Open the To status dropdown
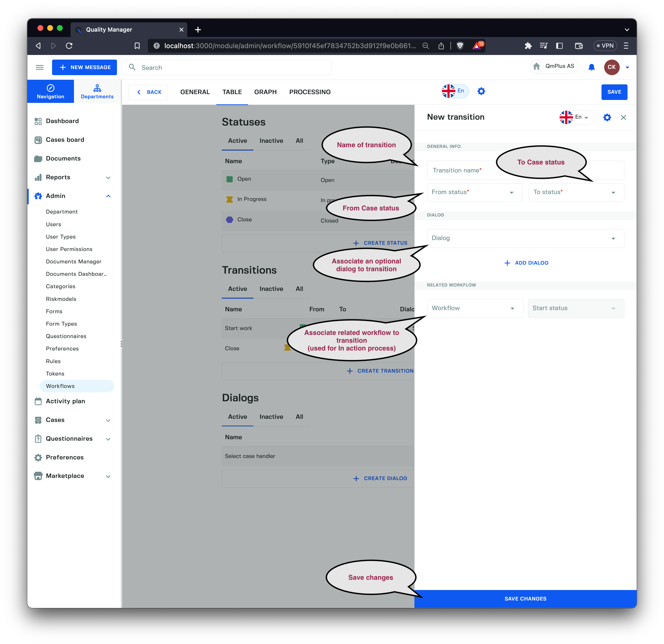 pyautogui.click(x=576, y=192)
